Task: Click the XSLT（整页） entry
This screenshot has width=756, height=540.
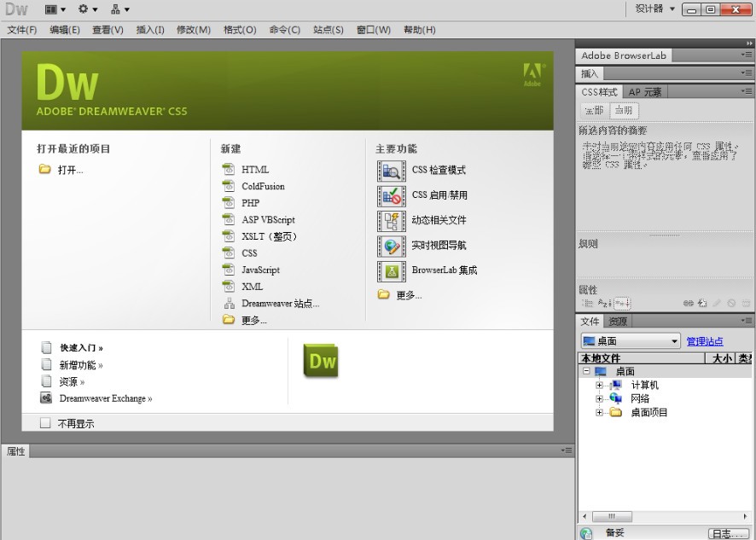Action: point(270,236)
